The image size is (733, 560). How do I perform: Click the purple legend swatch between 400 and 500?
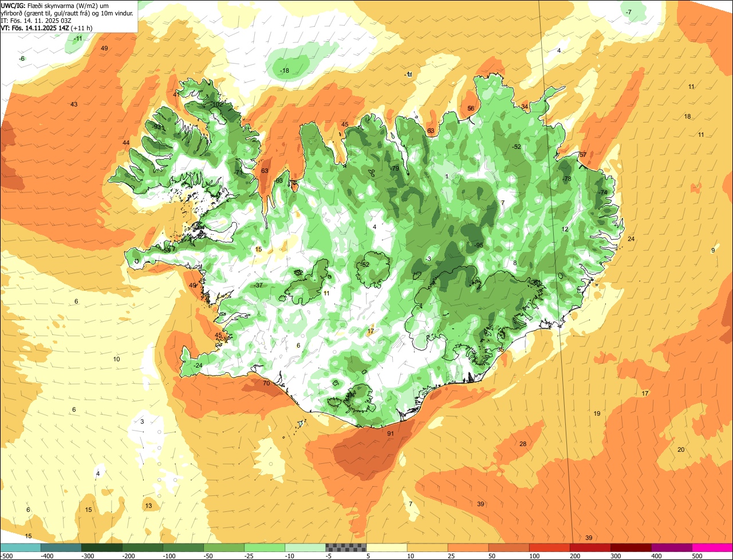671,547
